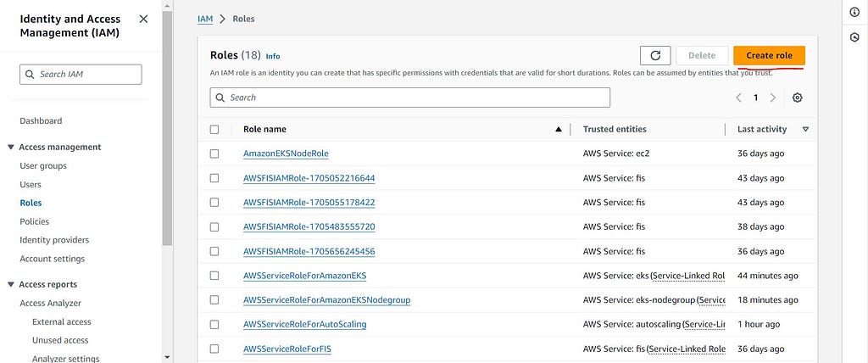Close the IAM navigation panel

click(143, 19)
